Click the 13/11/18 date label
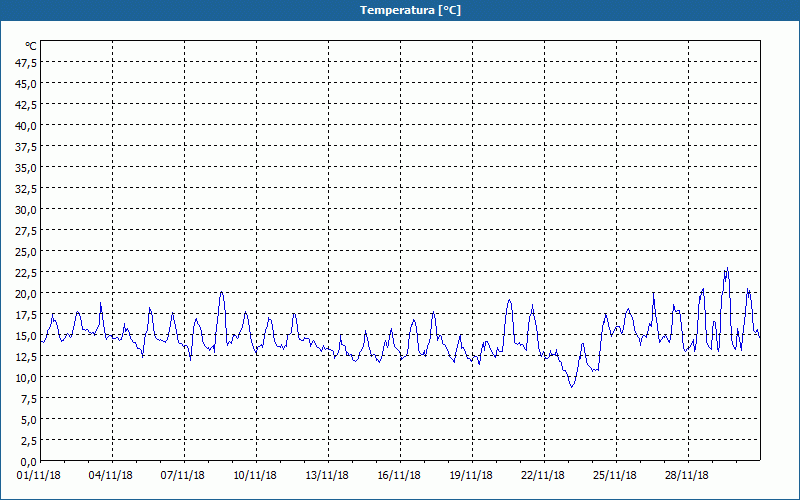This screenshot has height=500, width=800. [327, 476]
